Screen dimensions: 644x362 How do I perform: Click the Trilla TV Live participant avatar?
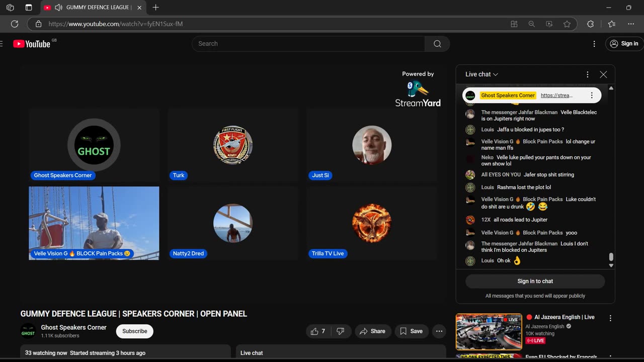[372, 223]
